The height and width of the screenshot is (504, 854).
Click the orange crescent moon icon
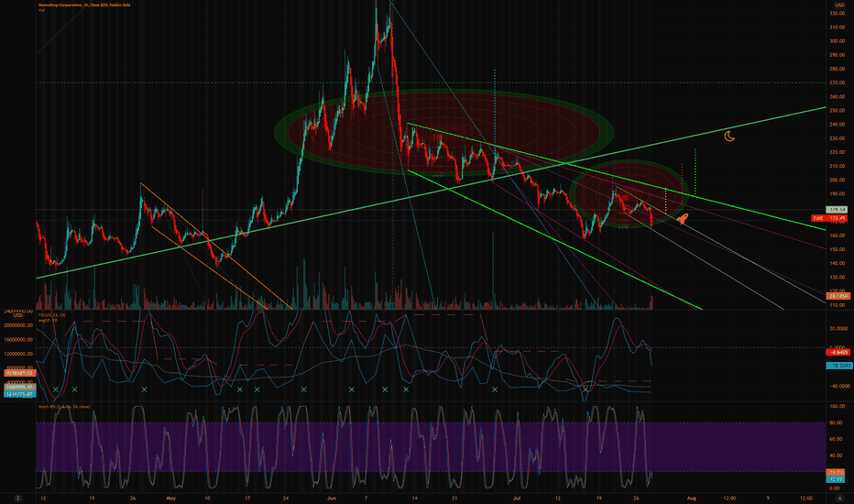point(729,137)
